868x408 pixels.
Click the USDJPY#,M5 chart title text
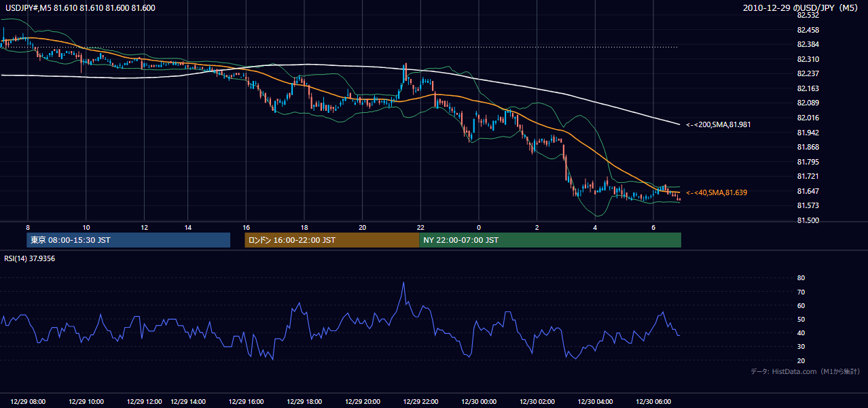(x=79, y=7)
